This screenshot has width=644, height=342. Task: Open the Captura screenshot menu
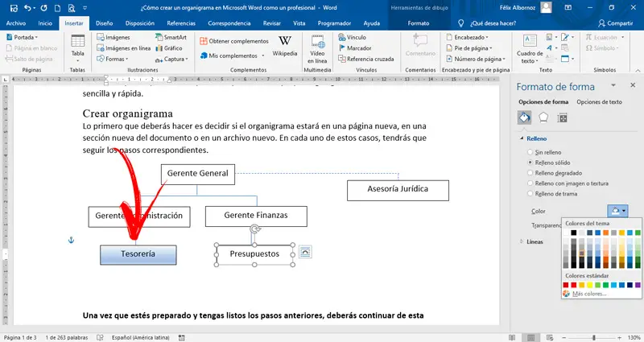(x=171, y=59)
